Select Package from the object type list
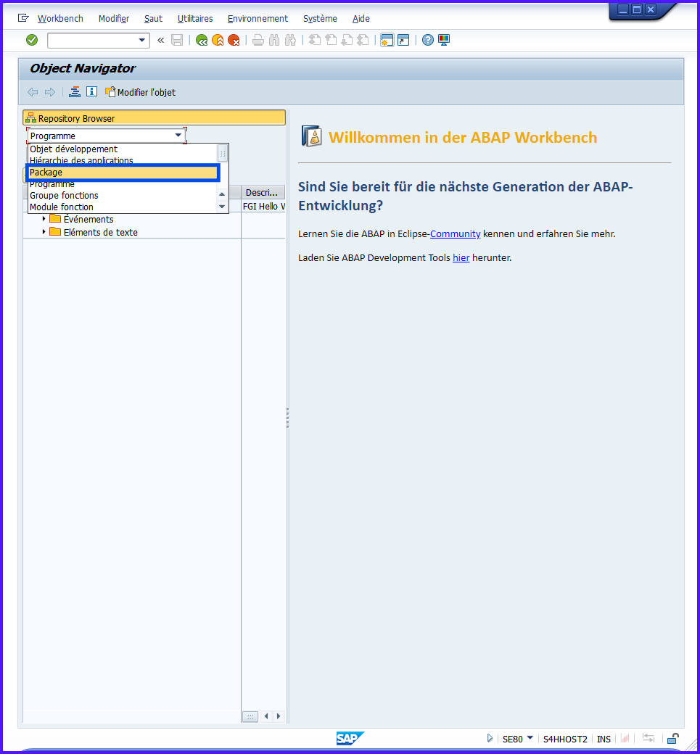700x754 pixels. pos(122,173)
